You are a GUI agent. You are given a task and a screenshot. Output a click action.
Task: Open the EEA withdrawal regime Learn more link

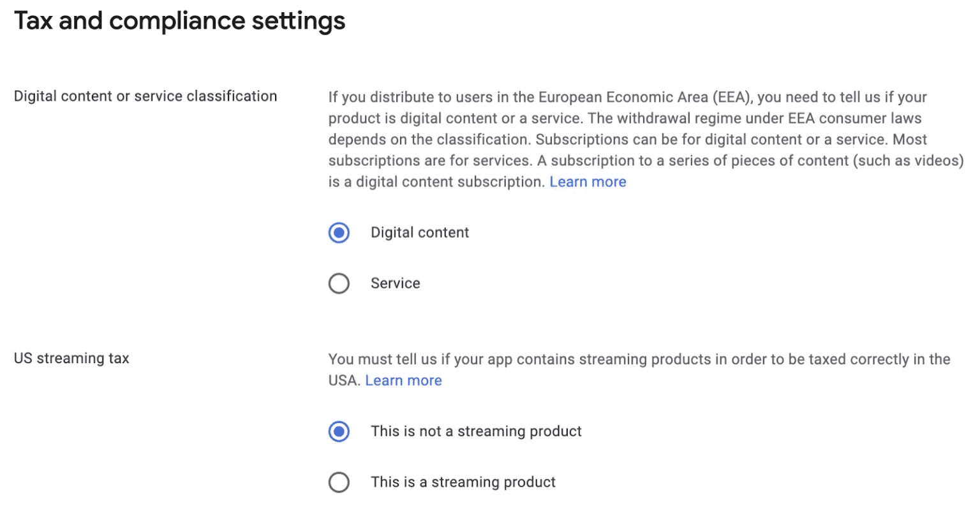coord(588,182)
